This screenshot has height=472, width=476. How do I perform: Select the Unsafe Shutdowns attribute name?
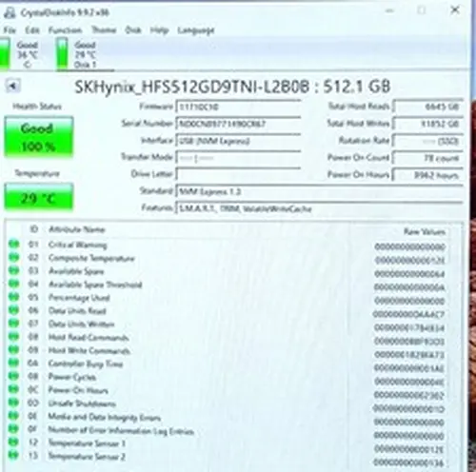[82, 403]
